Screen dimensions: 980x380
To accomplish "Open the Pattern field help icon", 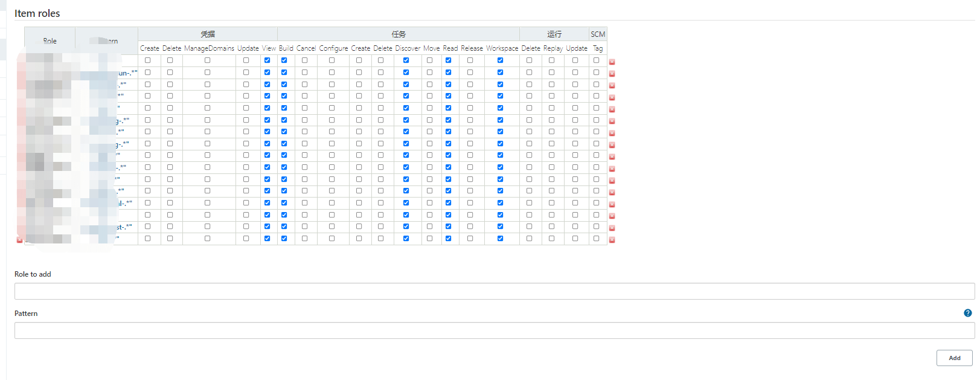I will pos(968,313).
